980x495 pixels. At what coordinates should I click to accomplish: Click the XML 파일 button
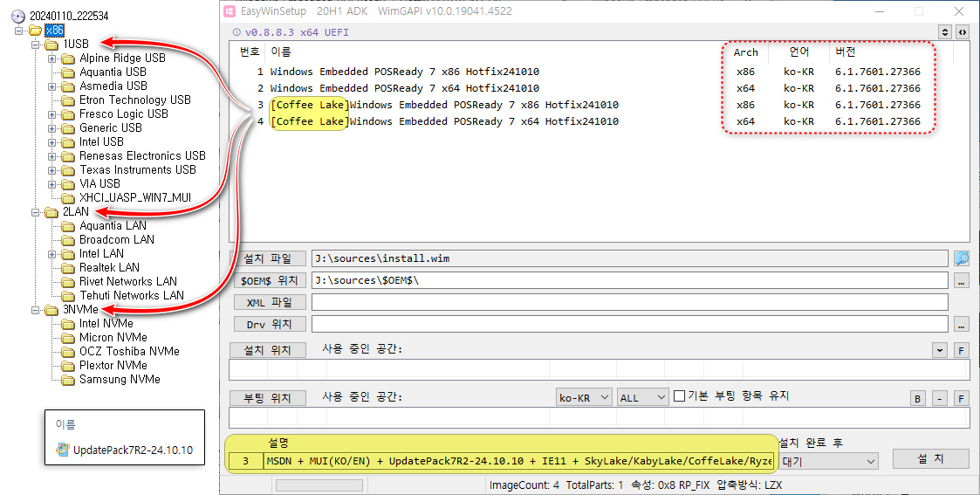pos(270,302)
